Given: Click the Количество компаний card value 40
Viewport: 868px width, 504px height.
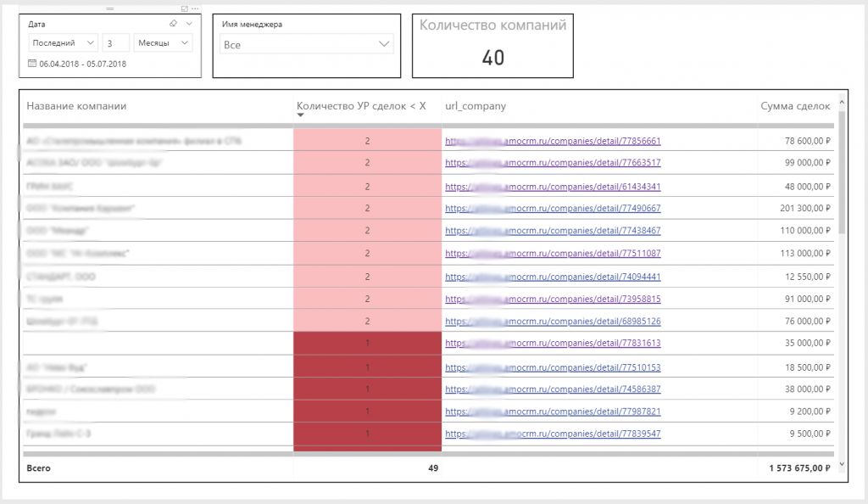Looking at the screenshot, I should pos(492,58).
